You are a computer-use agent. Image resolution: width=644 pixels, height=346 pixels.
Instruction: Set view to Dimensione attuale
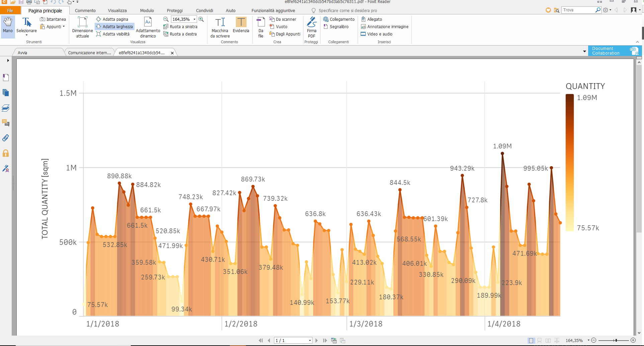click(x=82, y=27)
